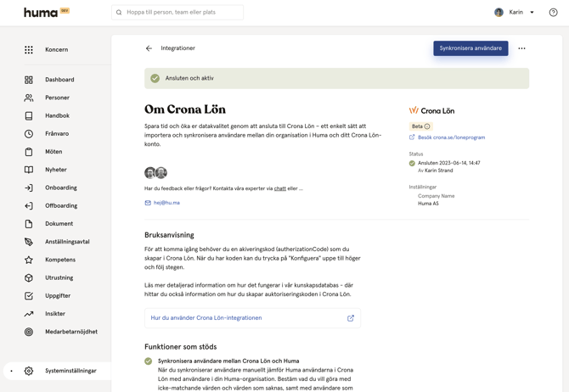
Task: Open Dashboard in the sidebar
Action: [x=59, y=80]
